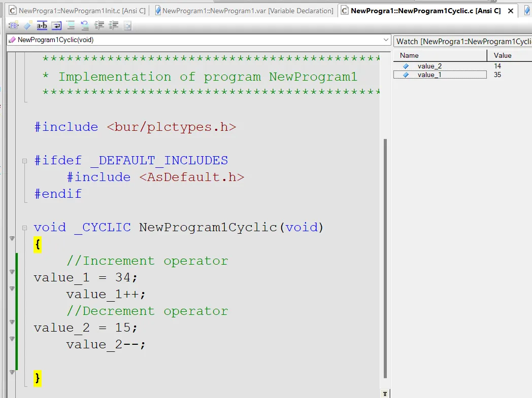Collapse the void _CYCLIC NewProgram1Cyclic function fold
The image size is (532, 398).
click(x=24, y=228)
